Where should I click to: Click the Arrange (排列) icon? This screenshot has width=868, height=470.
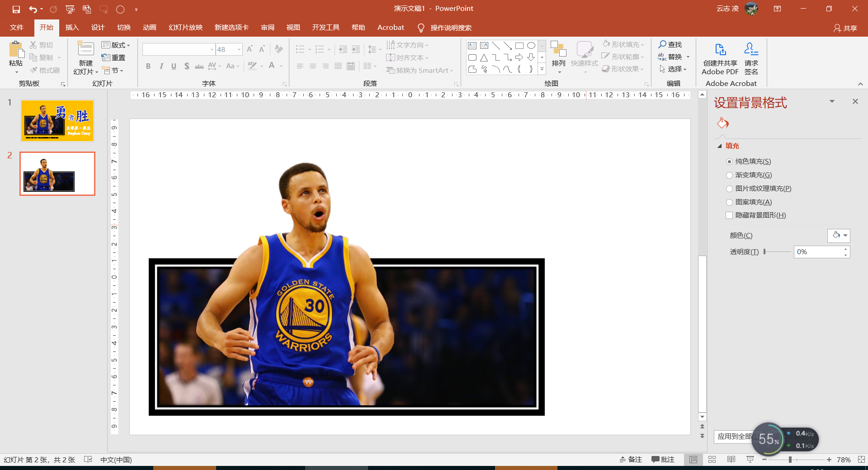pyautogui.click(x=559, y=50)
